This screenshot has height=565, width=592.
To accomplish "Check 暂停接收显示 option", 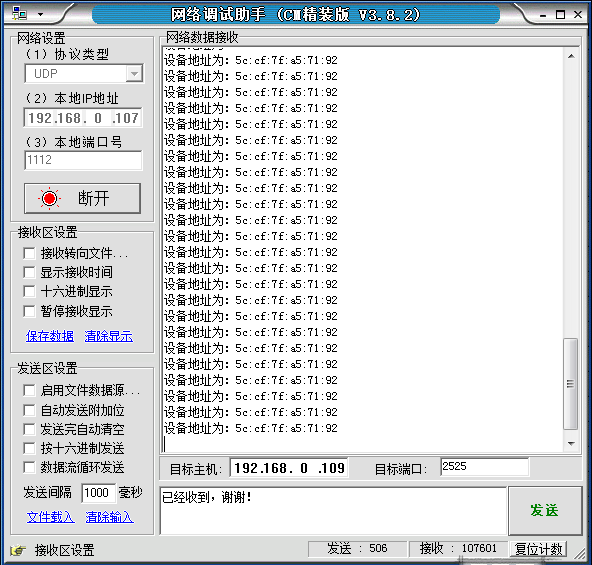I will pos(29,311).
